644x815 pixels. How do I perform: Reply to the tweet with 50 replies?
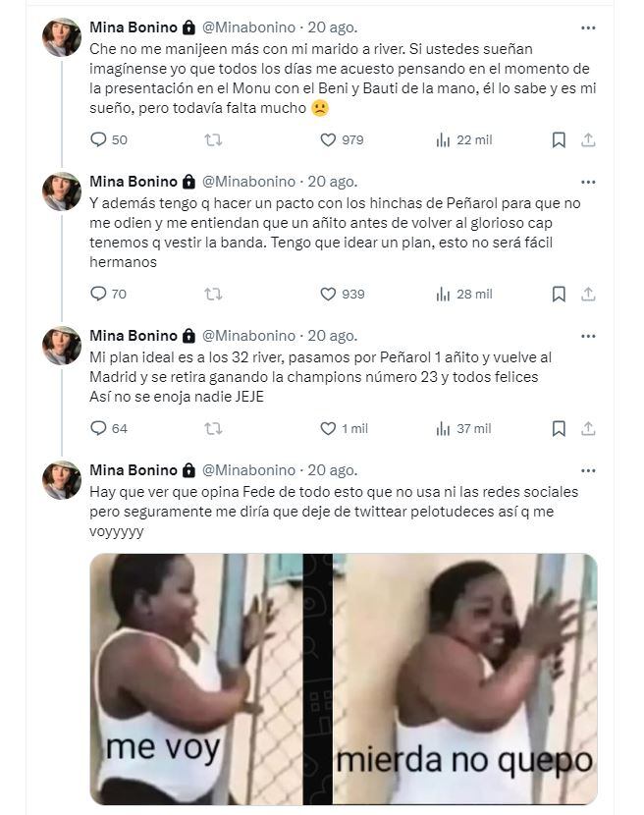pyautogui.click(x=98, y=140)
